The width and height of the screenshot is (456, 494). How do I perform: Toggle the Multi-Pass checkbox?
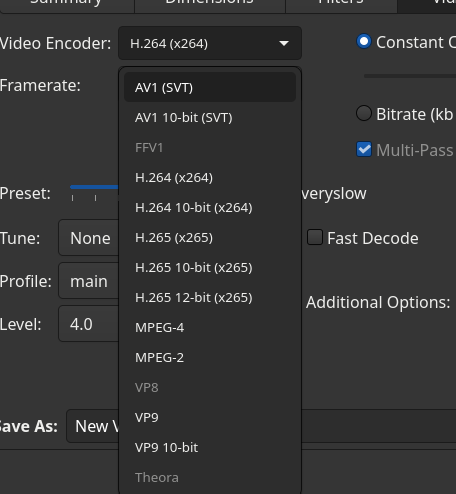pos(364,149)
